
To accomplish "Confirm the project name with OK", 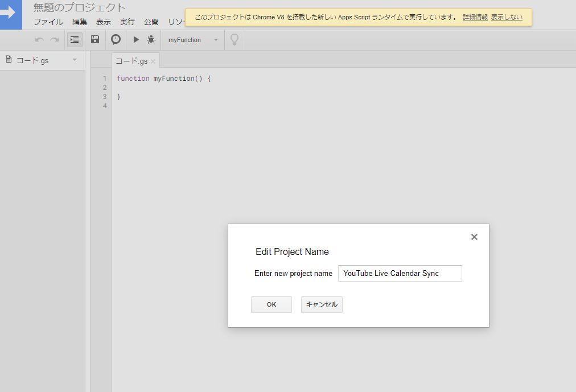I will pyautogui.click(x=271, y=304).
